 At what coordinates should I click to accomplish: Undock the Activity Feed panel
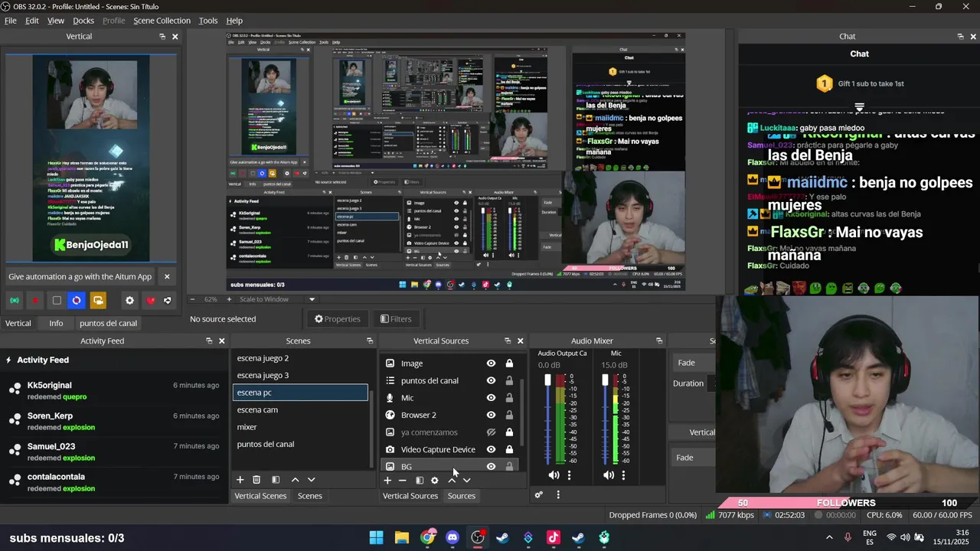pos(209,341)
